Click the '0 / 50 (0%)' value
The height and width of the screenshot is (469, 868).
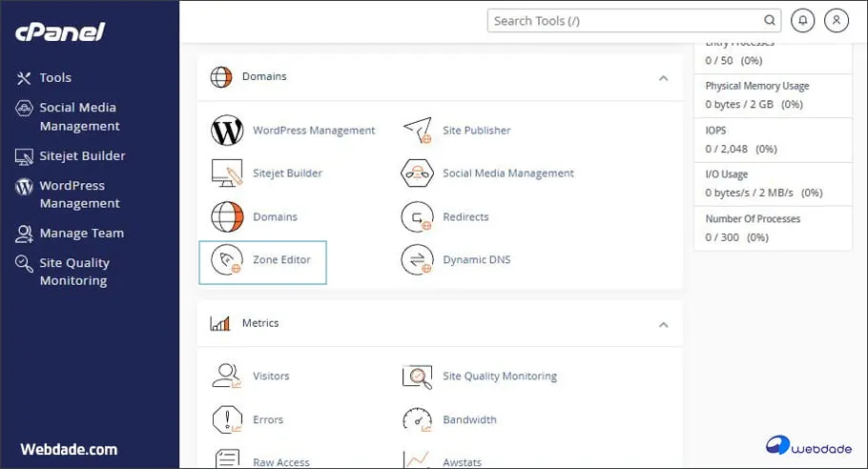click(x=734, y=60)
